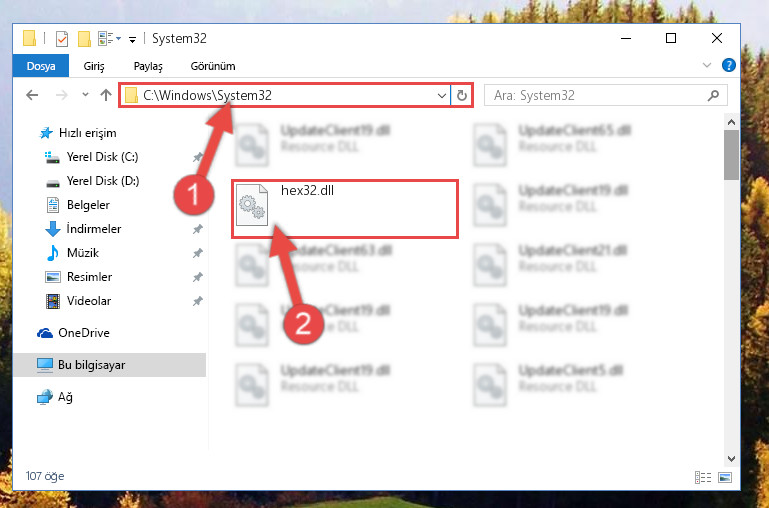Select Yerel Disk (C:) in sidebar

click(103, 157)
